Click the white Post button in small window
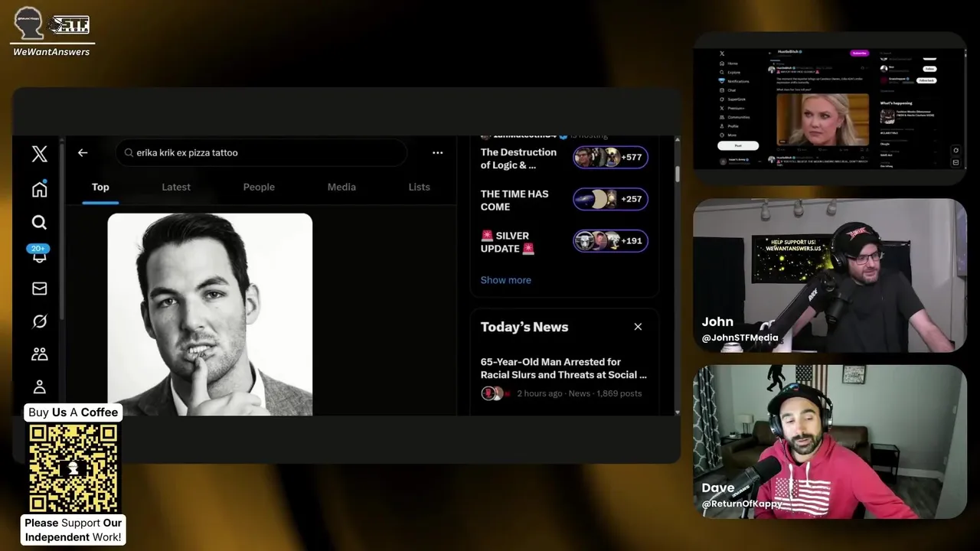Screen dimensions: 980x551 [738, 145]
